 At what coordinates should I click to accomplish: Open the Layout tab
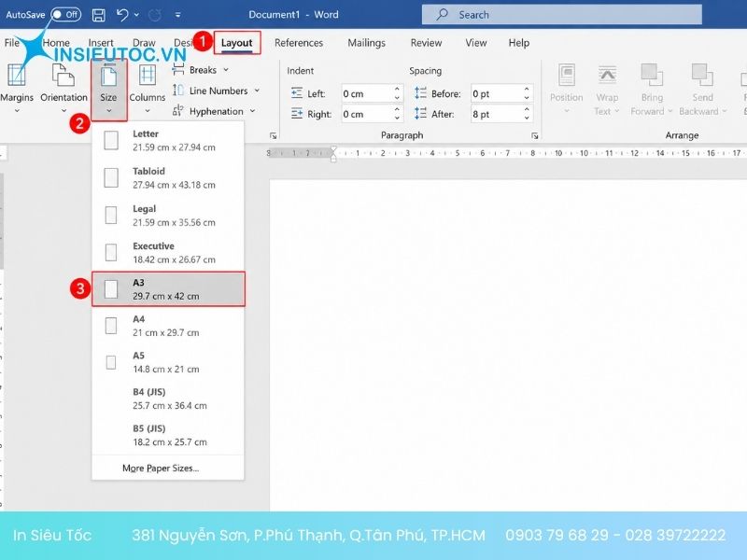tap(237, 43)
